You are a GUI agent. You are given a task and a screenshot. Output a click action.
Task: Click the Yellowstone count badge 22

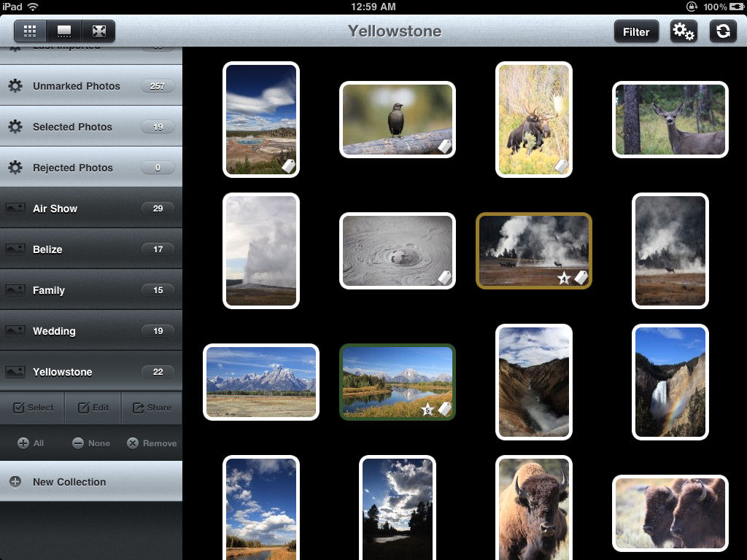tap(158, 372)
